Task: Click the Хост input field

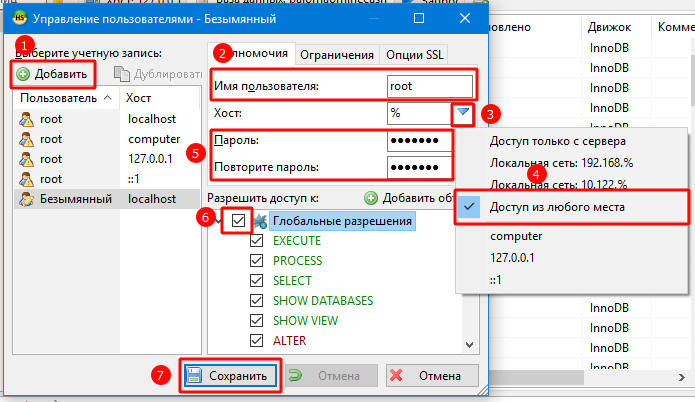Action: (419, 113)
